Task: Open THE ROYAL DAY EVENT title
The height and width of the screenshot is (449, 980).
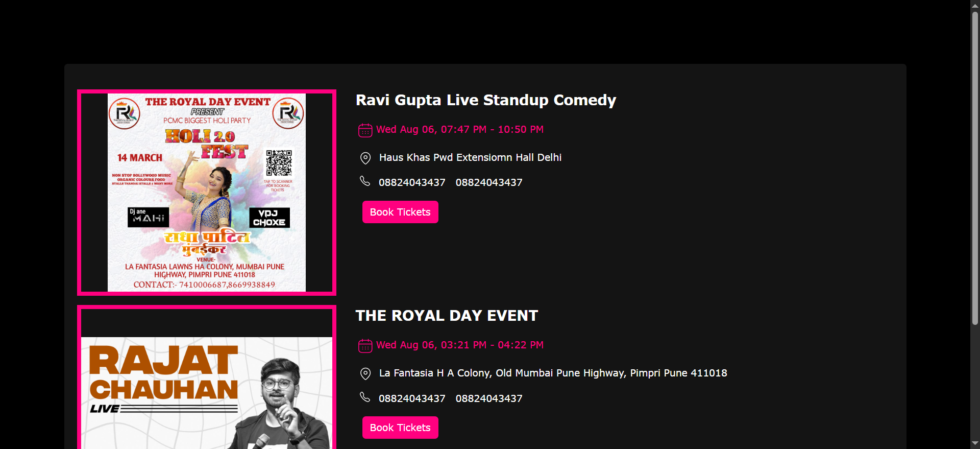Action: (x=447, y=316)
